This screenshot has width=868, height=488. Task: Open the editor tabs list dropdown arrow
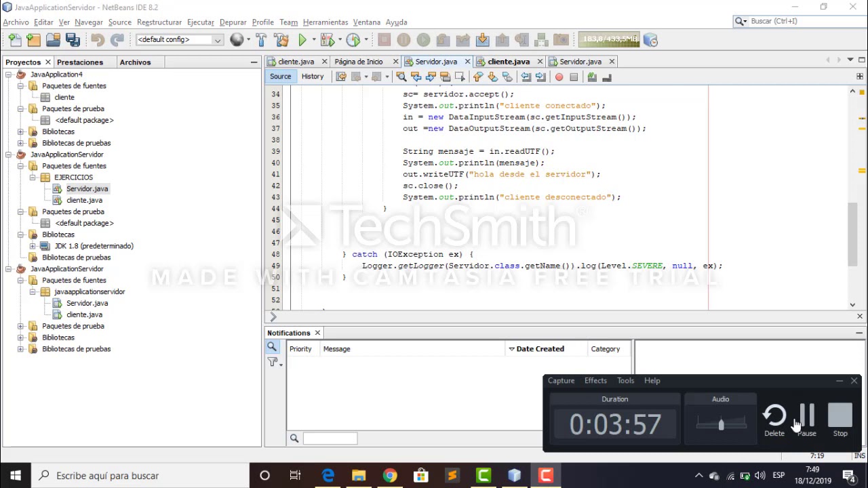[850, 60]
